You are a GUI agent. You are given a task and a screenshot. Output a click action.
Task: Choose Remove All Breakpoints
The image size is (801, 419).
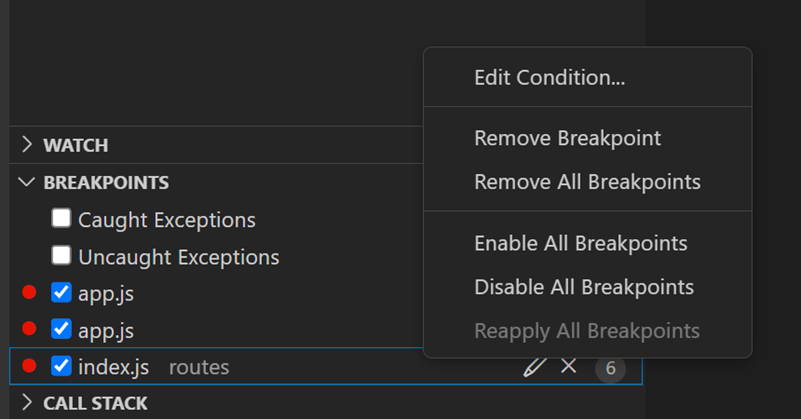coord(587,182)
